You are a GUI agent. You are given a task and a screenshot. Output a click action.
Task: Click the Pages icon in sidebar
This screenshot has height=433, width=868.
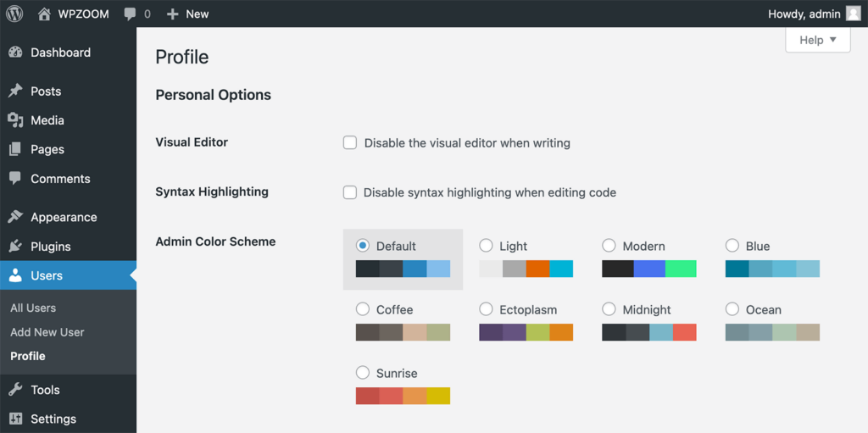click(15, 149)
